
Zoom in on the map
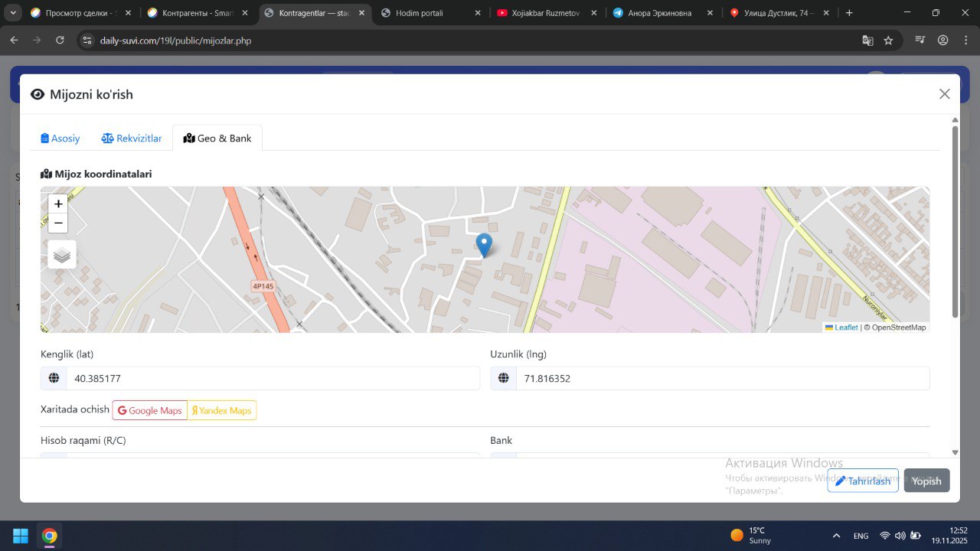58,204
